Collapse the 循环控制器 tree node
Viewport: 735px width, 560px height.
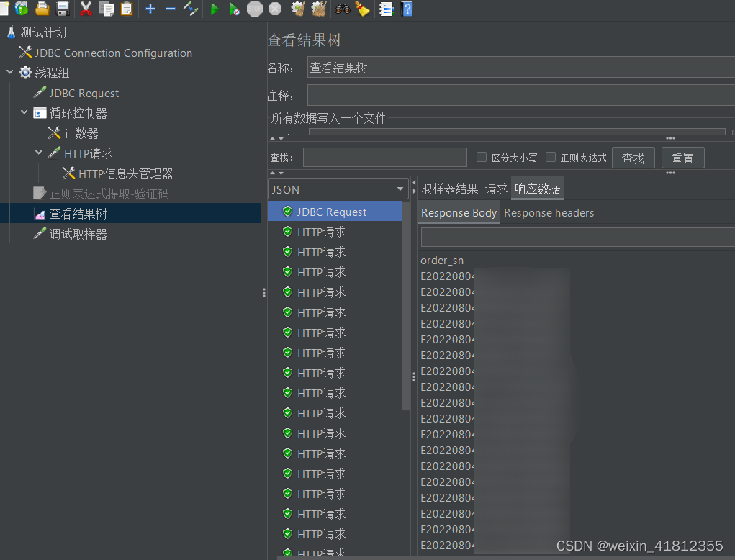(24, 112)
